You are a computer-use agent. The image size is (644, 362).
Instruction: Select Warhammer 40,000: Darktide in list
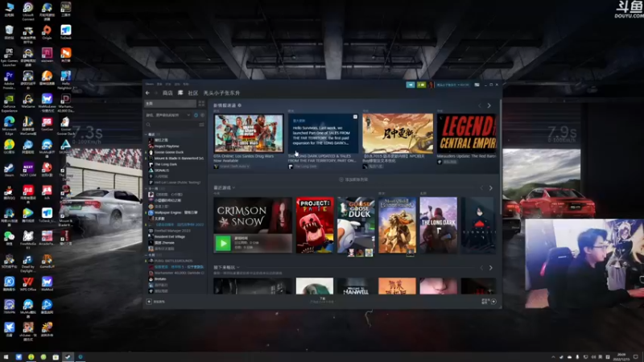pyautogui.click(x=176, y=273)
